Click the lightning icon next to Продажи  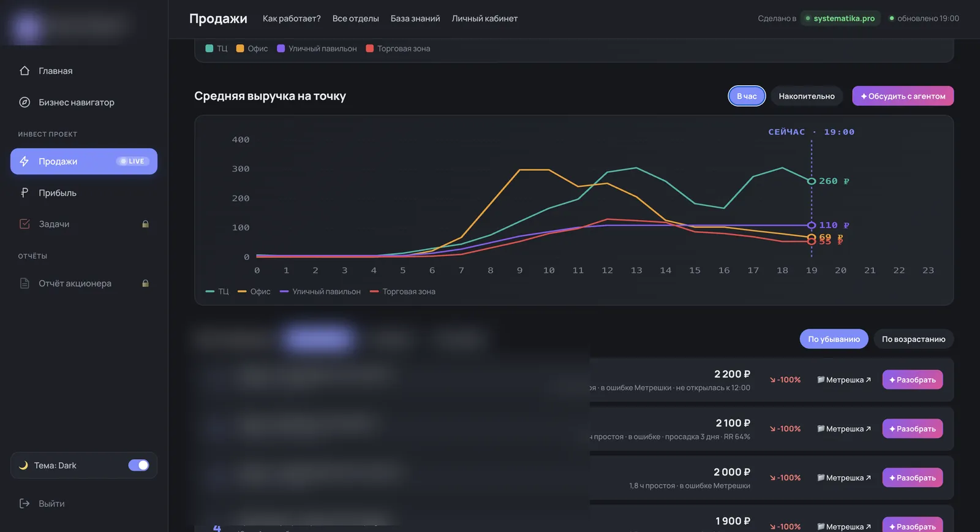[x=24, y=161]
